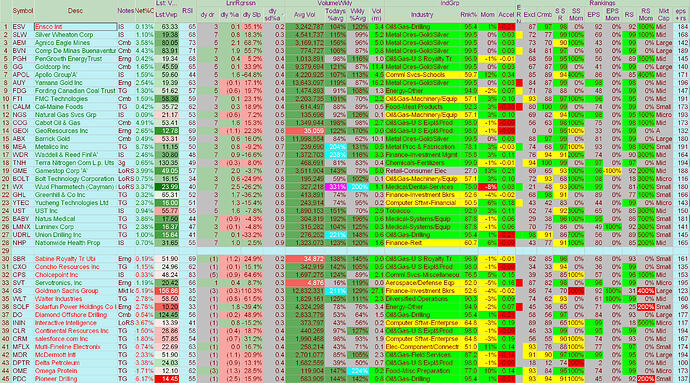This screenshot has height=383, width=690.
Task: Select the Omega Protein cell
Action: pyautogui.click(x=75, y=371)
